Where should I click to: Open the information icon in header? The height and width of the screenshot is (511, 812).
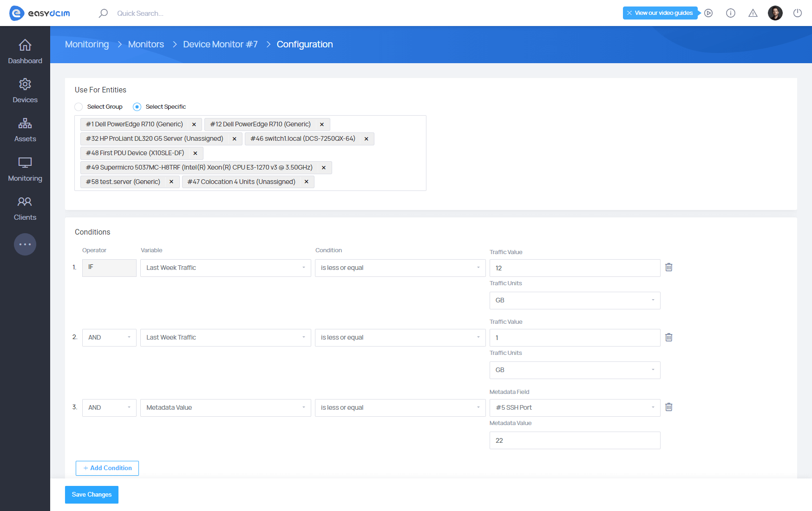click(x=731, y=13)
